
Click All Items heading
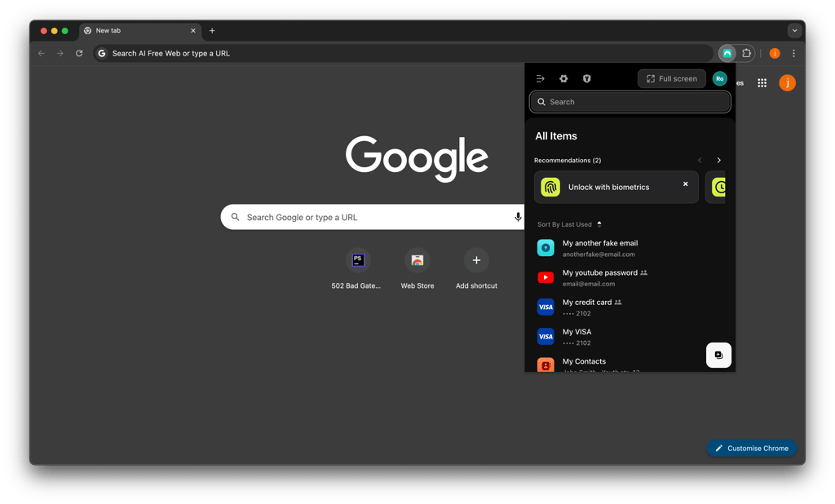556,136
